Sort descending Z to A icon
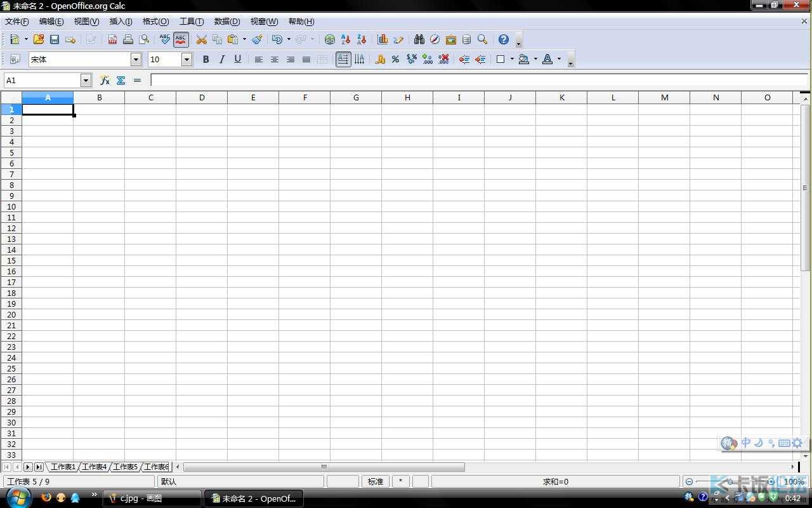 point(362,39)
